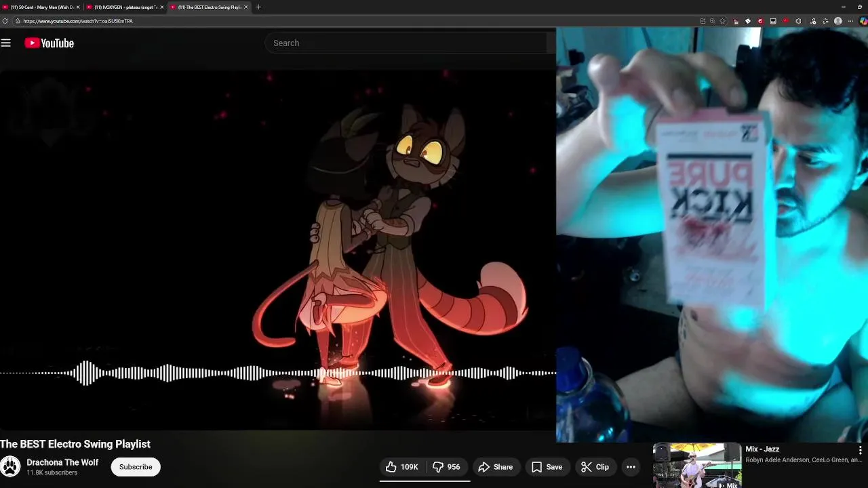Screen dimensions: 868x488
Task: Open the browser profile avatar
Action: (x=838, y=21)
